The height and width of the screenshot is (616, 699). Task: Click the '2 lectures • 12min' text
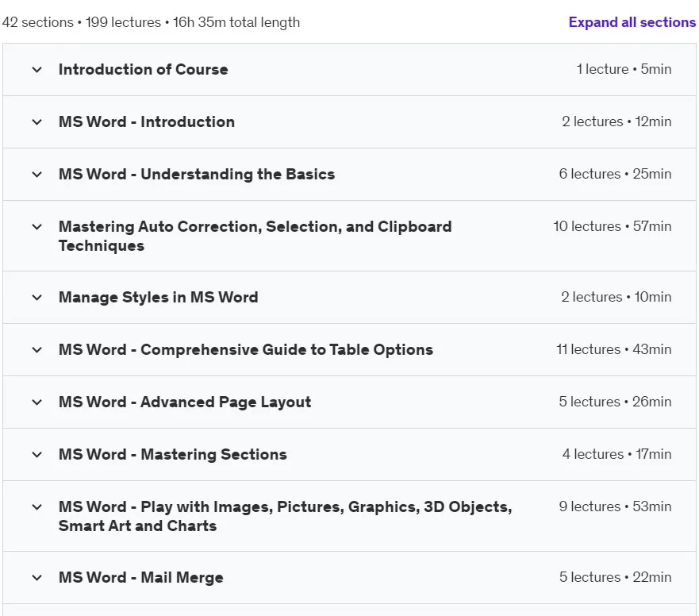[x=616, y=121]
